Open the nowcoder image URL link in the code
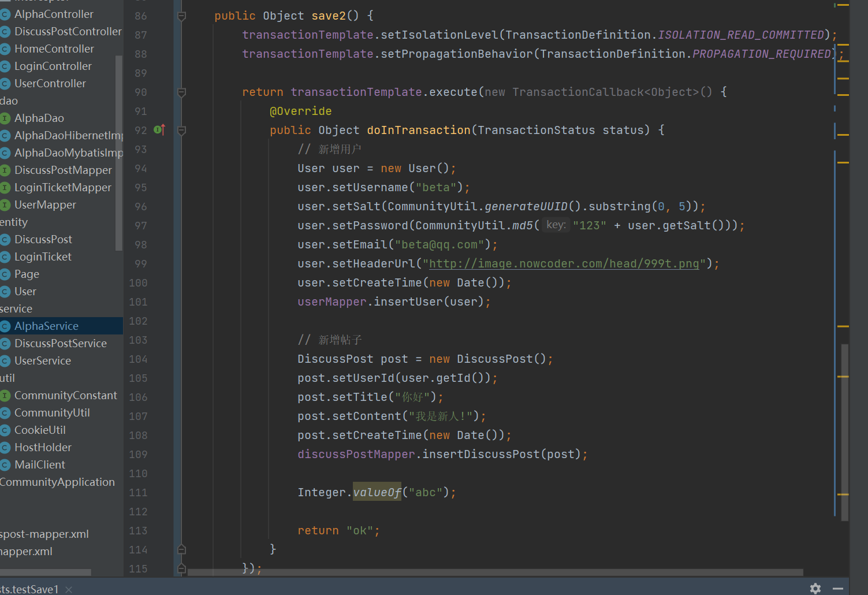 tap(564, 264)
